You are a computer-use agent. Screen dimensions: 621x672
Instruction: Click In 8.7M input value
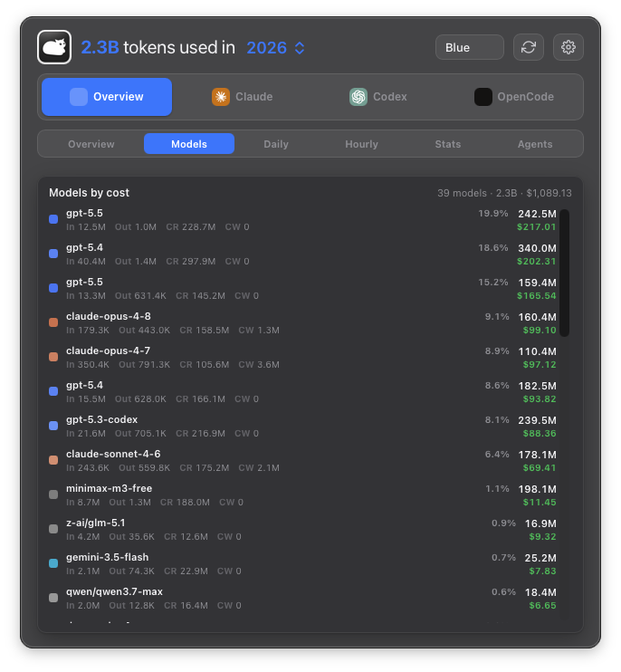point(82,503)
